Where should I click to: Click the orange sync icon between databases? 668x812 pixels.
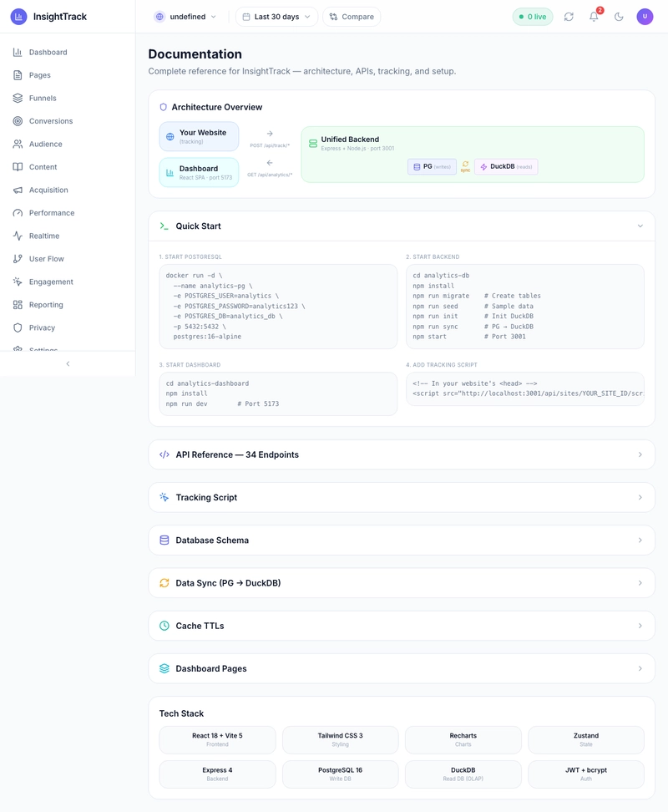[465, 165]
